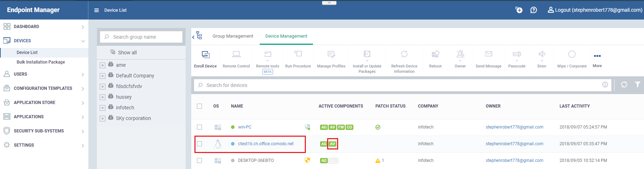Expand the hussey group
This screenshot has width=644, height=169.
(102, 97)
